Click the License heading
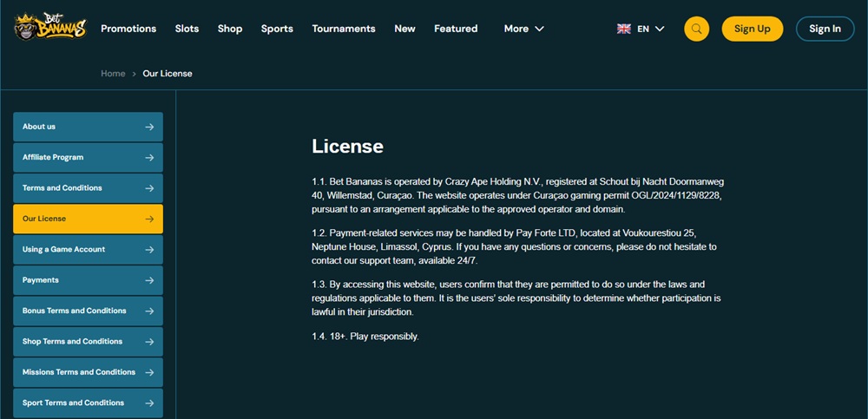This screenshot has height=419, width=868. (348, 147)
